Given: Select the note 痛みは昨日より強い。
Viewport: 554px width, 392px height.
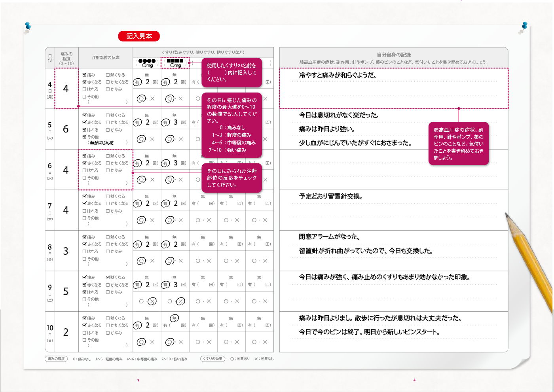Looking at the screenshot, I should 327,129.
